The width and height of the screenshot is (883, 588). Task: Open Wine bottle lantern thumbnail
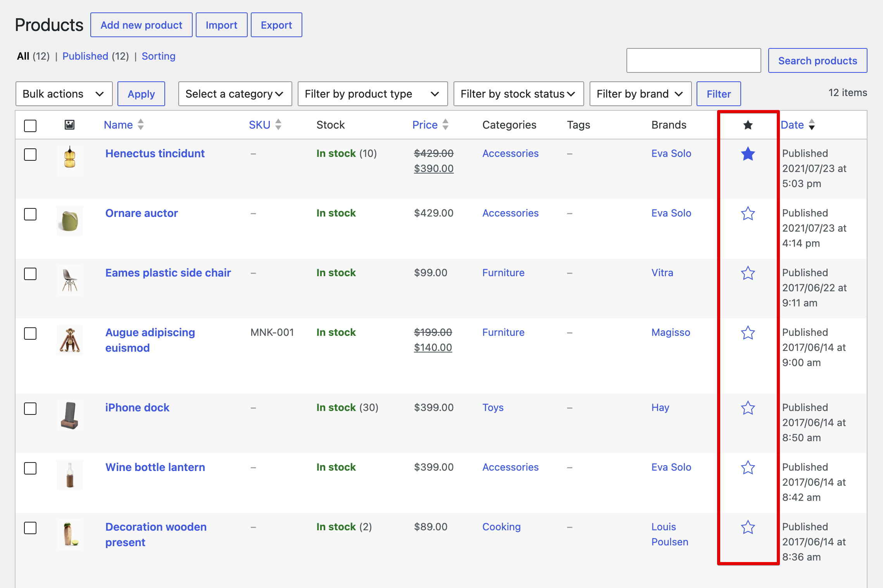pyautogui.click(x=70, y=475)
